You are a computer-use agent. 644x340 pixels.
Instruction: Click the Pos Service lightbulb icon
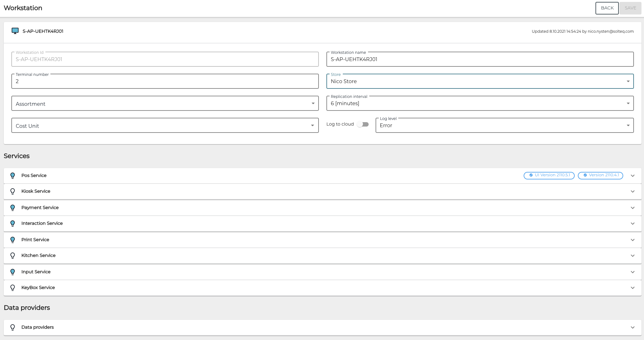(x=13, y=176)
